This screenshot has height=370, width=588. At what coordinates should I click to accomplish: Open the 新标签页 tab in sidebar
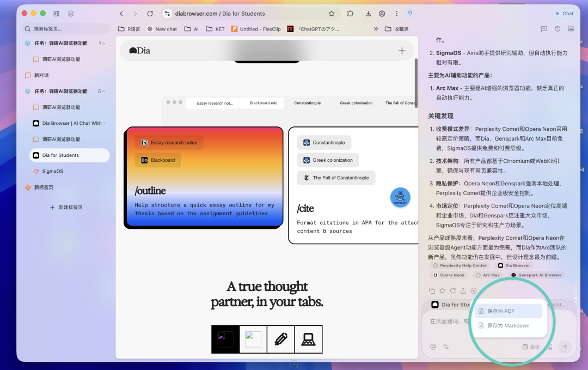[66, 187]
